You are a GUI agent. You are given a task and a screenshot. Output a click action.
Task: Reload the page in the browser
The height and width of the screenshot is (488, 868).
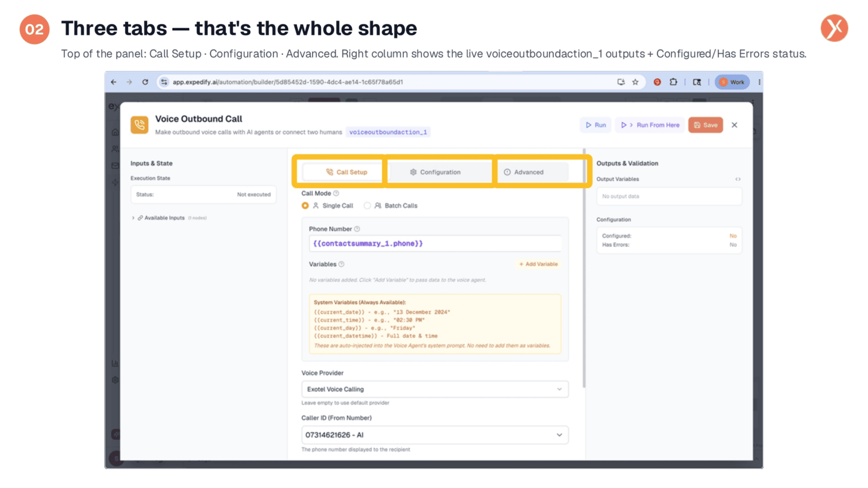[145, 82]
